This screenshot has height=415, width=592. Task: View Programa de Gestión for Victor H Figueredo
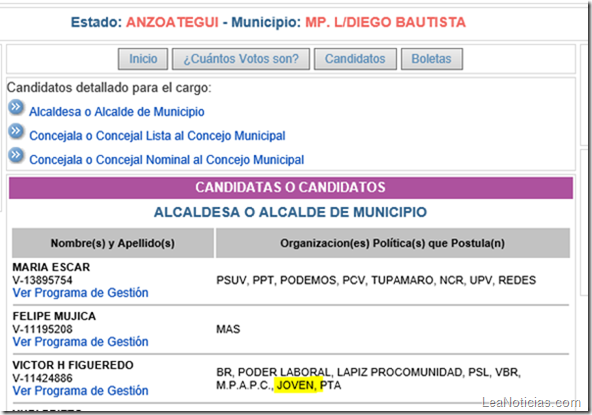click(80, 390)
